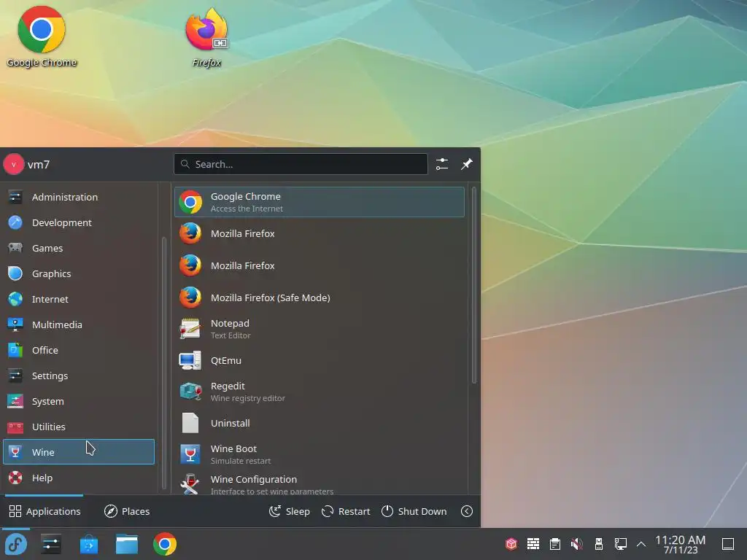Expand more power options arrow
747x560 pixels.
(467, 511)
